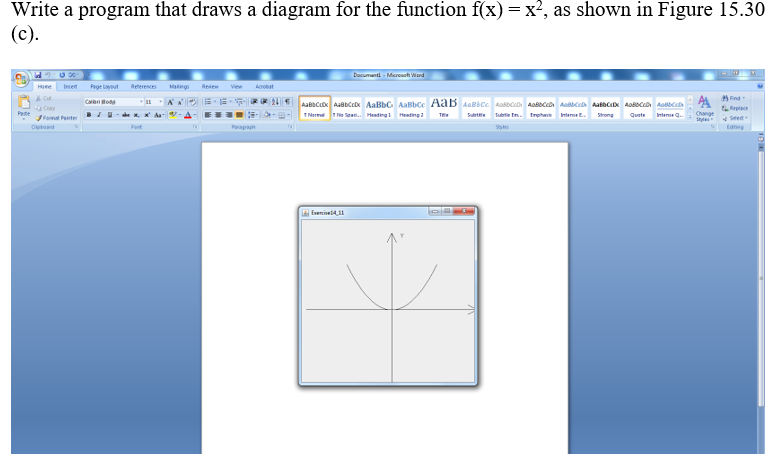Toggle Center alignment
775x454 pixels.
(218, 115)
